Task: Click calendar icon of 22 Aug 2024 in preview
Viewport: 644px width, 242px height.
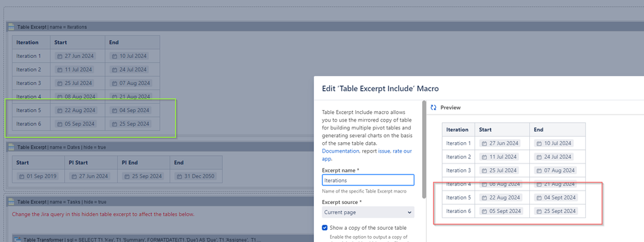Action: click(x=484, y=198)
